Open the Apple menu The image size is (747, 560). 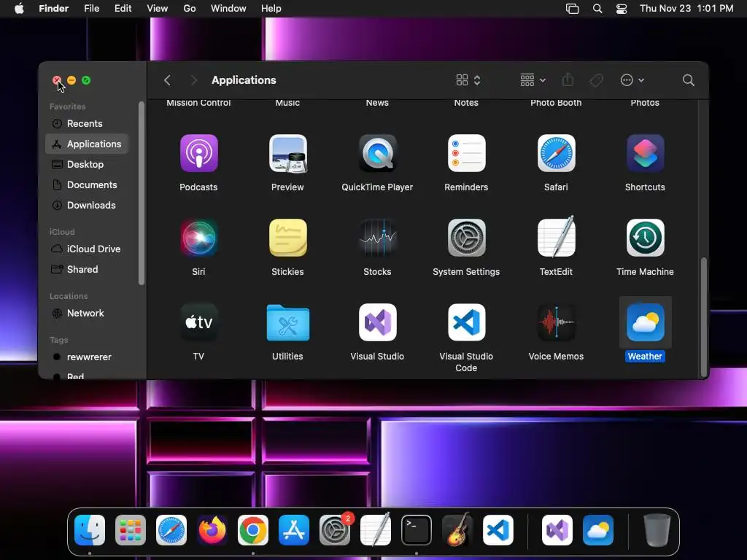click(x=19, y=8)
